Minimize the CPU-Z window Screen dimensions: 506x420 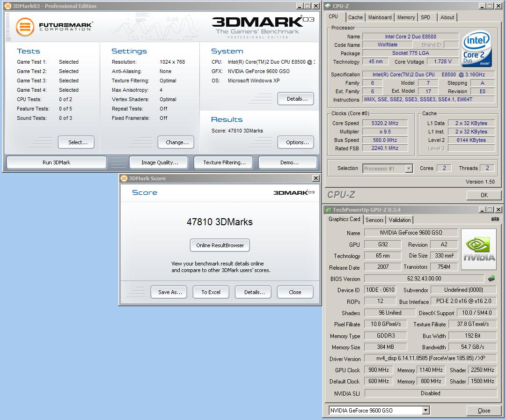point(482,6)
